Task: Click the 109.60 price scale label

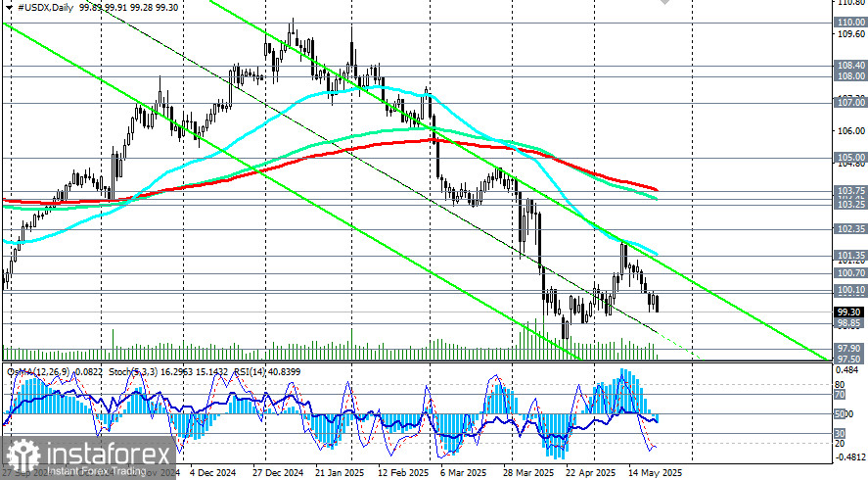Action: pyautogui.click(x=850, y=34)
